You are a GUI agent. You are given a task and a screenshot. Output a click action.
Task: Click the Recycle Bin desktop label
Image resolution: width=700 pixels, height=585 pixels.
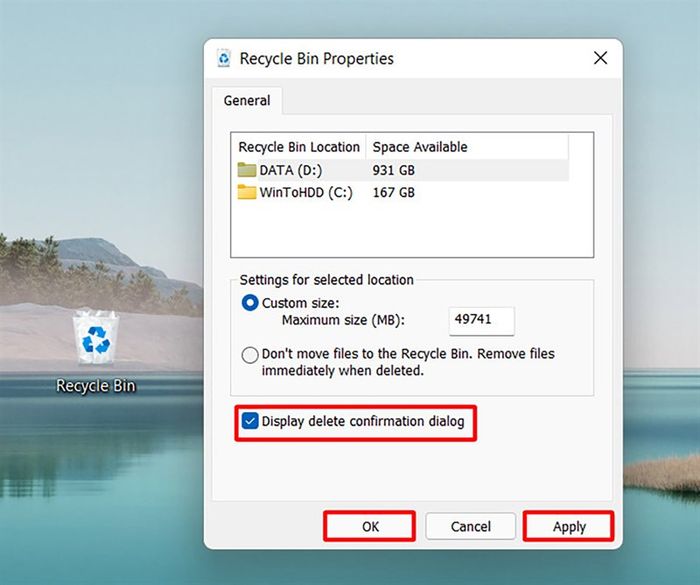(x=96, y=386)
